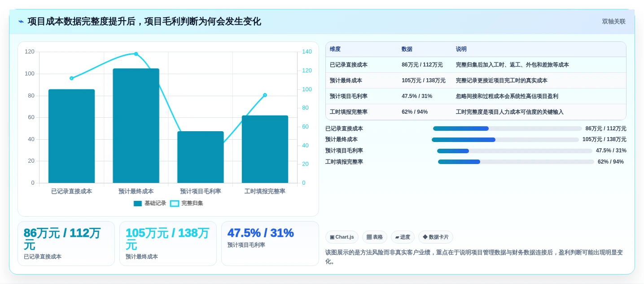
Task: Click line point above 预计最终成本 bar
Action: coord(136,54)
